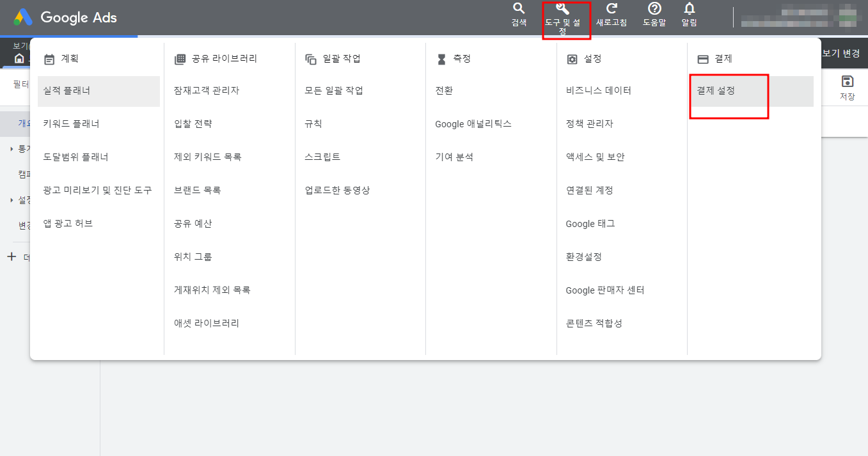
Task: Click the 공유 라이브러리 books icon
Action: (182, 58)
